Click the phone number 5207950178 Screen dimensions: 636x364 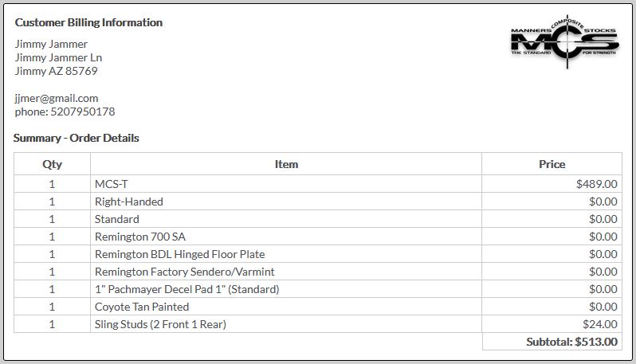[83, 112]
